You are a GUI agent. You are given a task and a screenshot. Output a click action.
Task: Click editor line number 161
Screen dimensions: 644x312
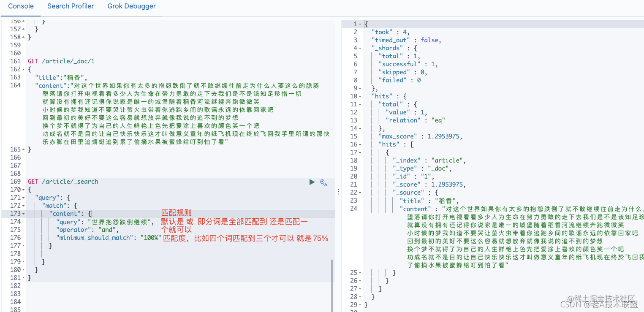click(15, 61)
